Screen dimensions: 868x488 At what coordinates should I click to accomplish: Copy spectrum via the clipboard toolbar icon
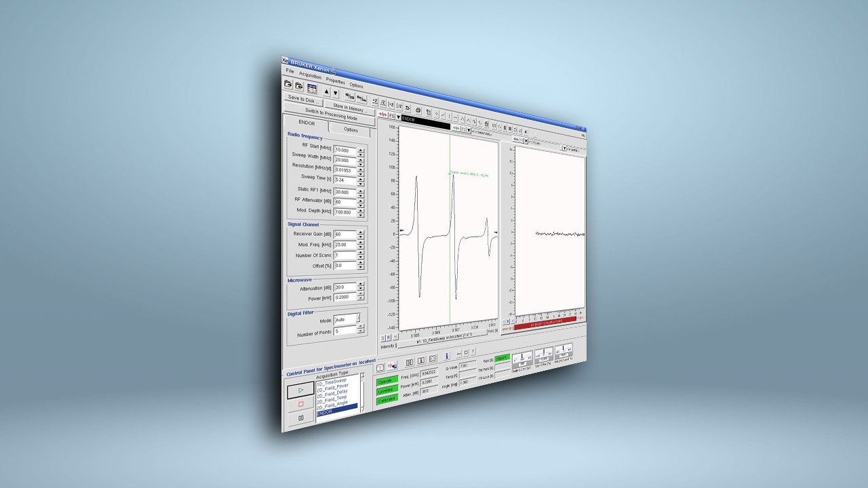click(x=429, y=111)
